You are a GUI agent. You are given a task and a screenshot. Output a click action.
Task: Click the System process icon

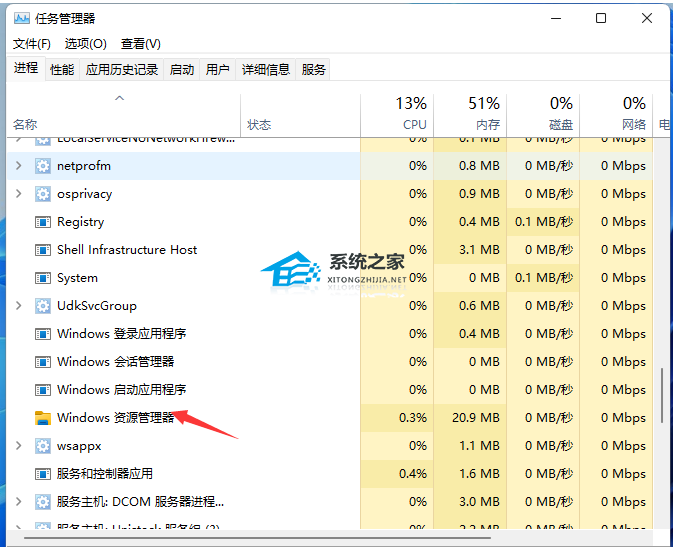pos(42,278)
